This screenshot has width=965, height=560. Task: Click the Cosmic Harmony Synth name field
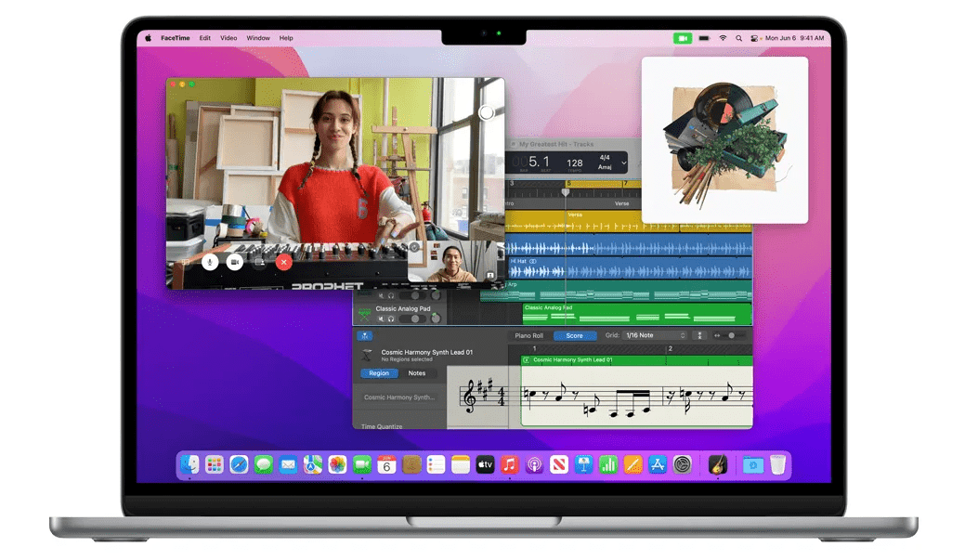[398, 397]
